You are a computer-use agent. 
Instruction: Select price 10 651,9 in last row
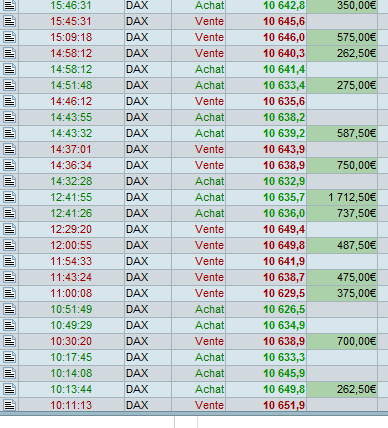284,405
